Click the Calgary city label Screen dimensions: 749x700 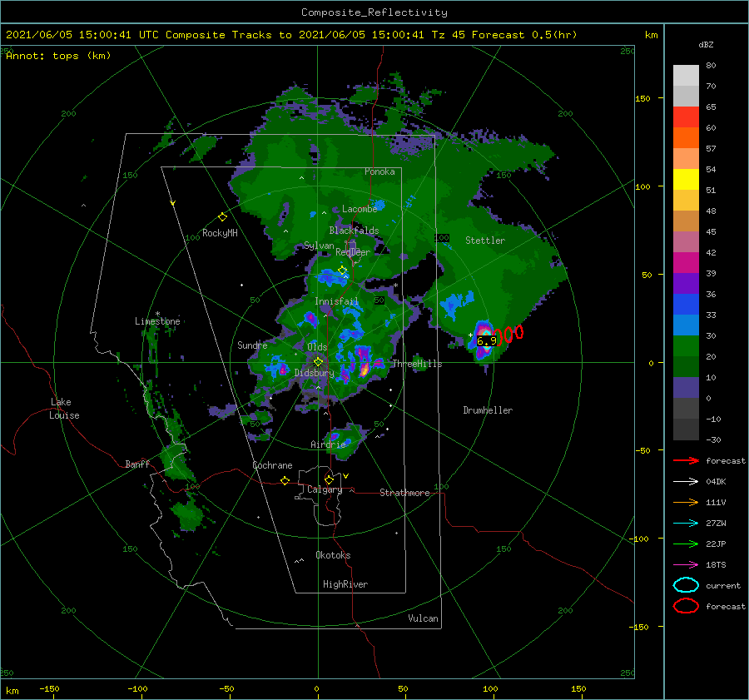[x=325, y=489]
